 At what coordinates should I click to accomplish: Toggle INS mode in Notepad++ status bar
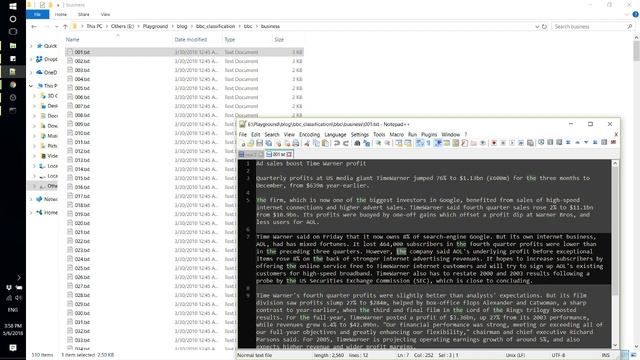[605, 355]
